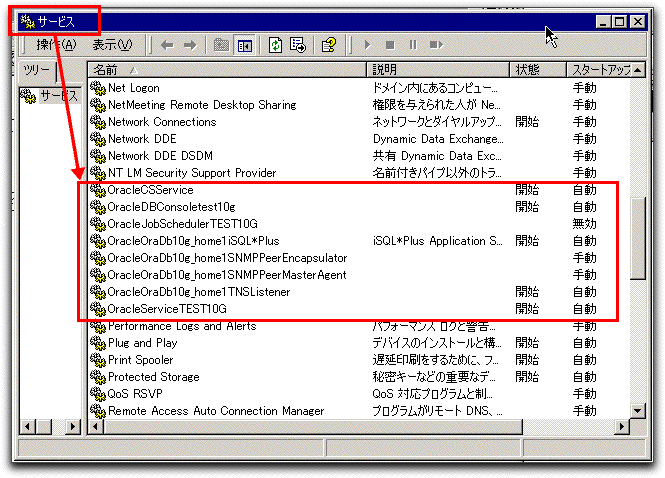
Task: Select OracleOraDb10g_home1SNMPPeerMasterAgent service
Action: 227,275
